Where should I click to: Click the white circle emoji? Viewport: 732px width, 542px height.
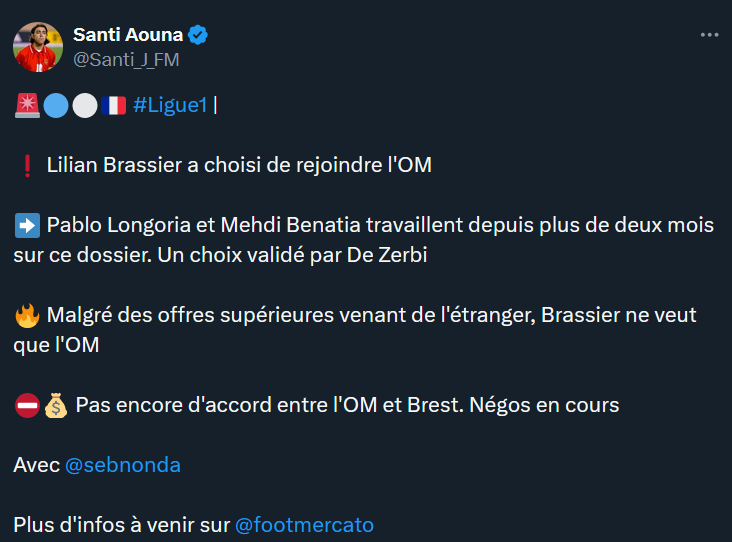coord(85,105)
